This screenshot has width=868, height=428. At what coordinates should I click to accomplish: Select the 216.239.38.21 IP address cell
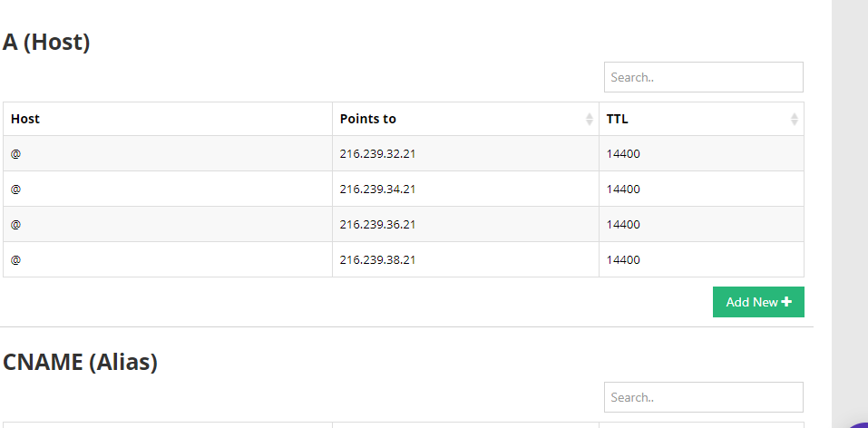pos(377,260)
